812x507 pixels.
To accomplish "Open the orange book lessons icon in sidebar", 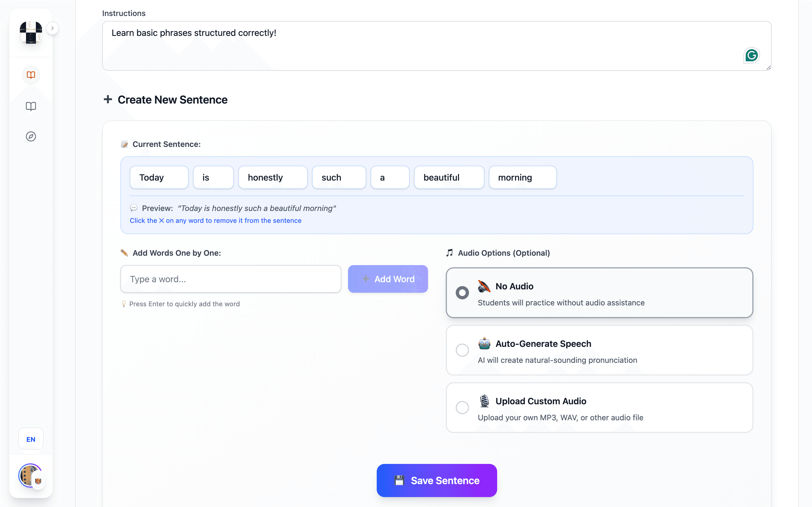I will coord(31,75).
